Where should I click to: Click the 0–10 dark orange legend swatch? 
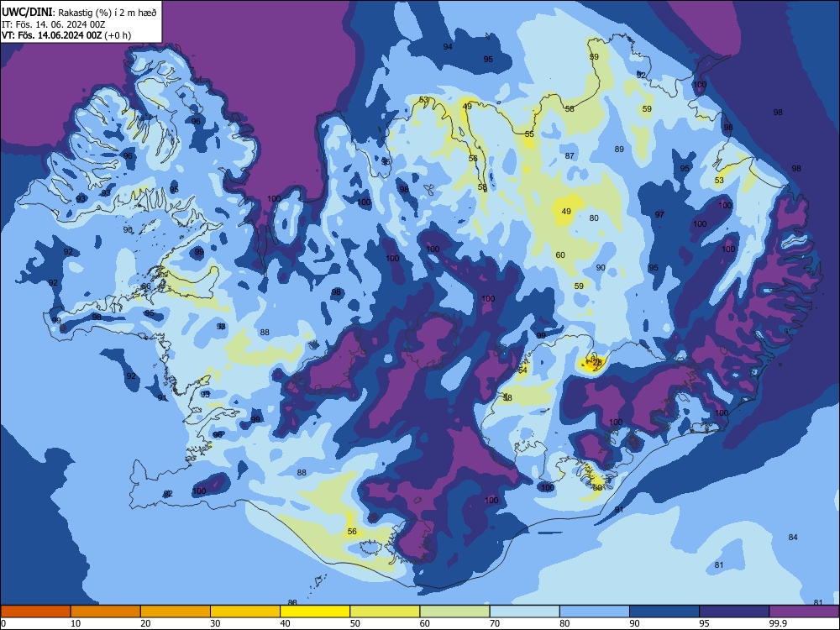[35, 612]
